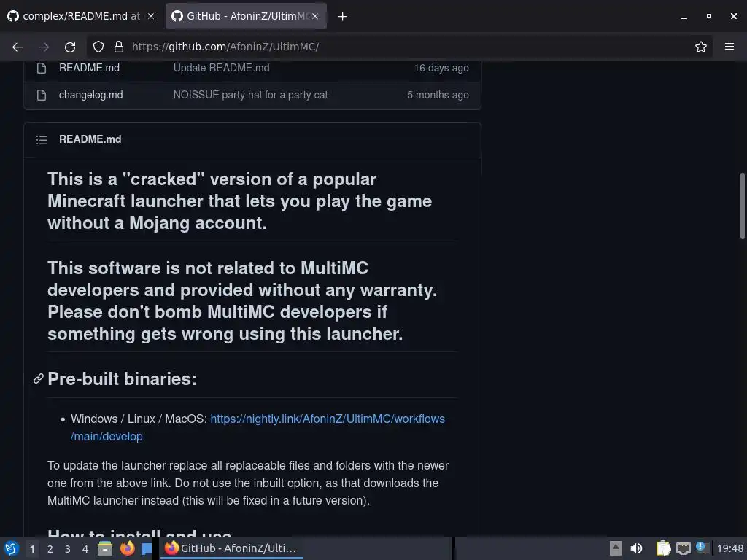Launch Firefox from panel quick launcher
The image size is (747, 560).
127,548
